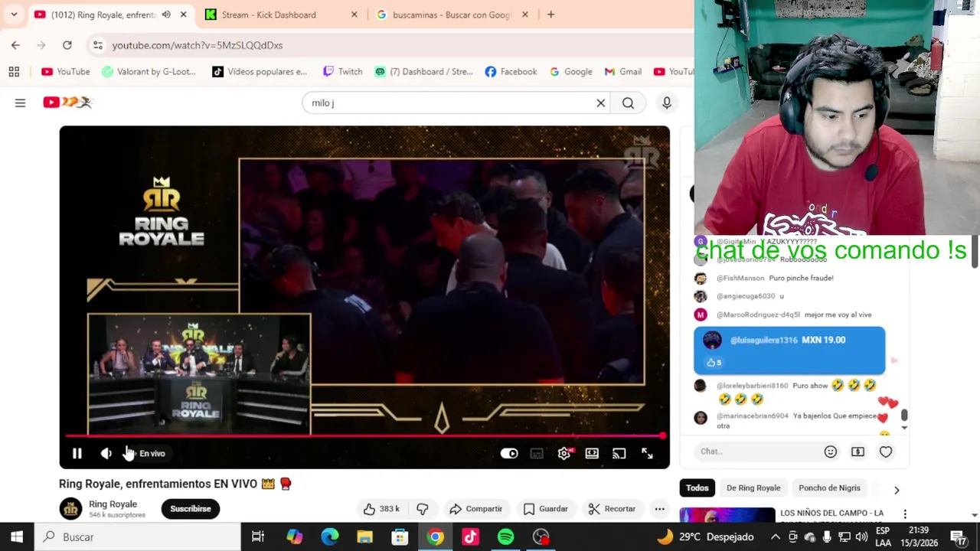Start voice search with the microphone

(667, 103)
